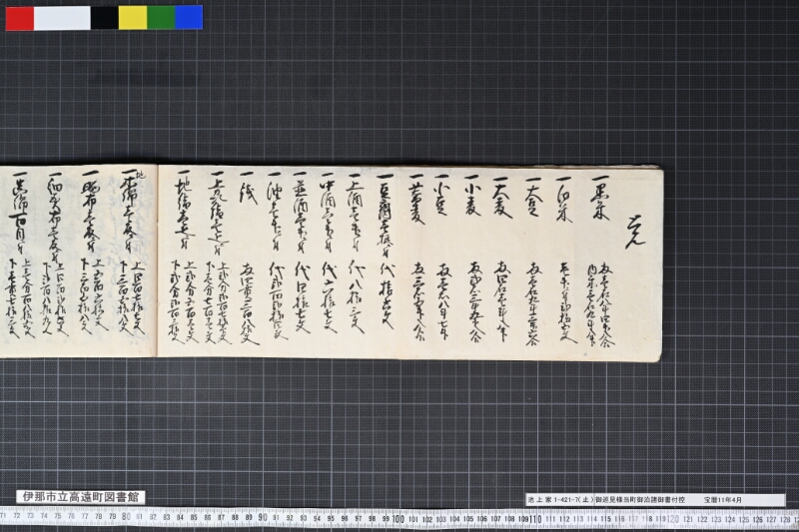Click the 小麦 entry in the manuscript

click(471, 196)
